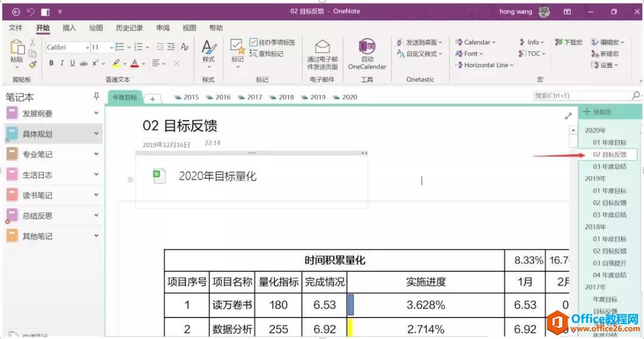Screen dimensions: 644x339
Task: Click the blue progress bar for 读万卷书
Action: (351, 304)
